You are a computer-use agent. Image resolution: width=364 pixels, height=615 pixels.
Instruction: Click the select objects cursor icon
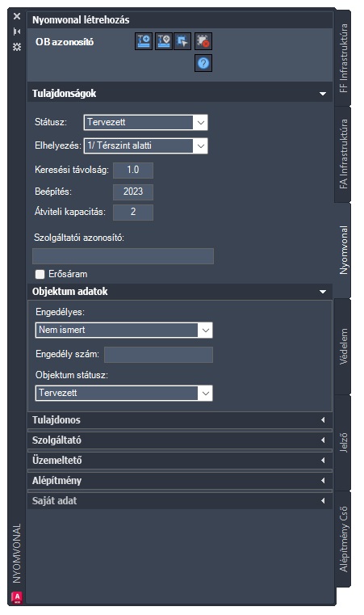click(182, 41)
